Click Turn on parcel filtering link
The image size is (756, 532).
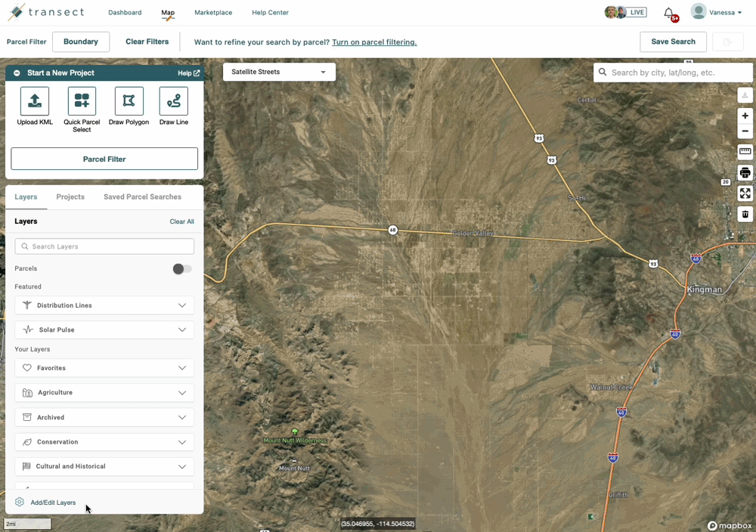(374, 42)
